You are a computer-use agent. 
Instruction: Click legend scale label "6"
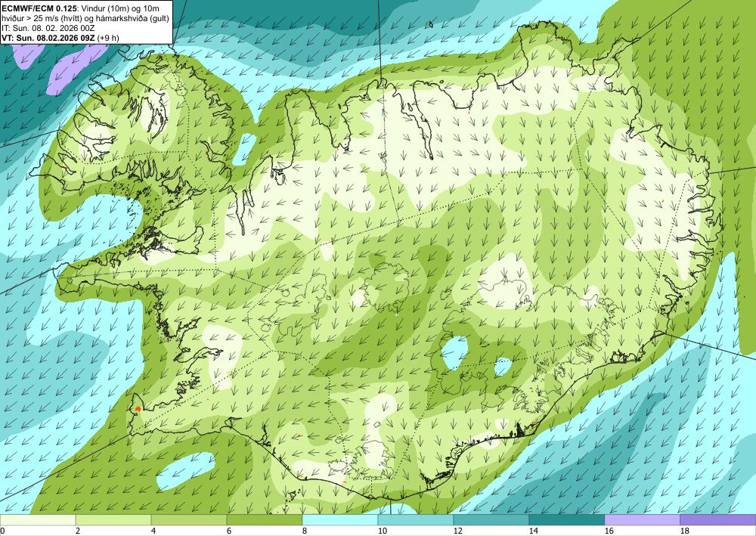click(228, 531)
